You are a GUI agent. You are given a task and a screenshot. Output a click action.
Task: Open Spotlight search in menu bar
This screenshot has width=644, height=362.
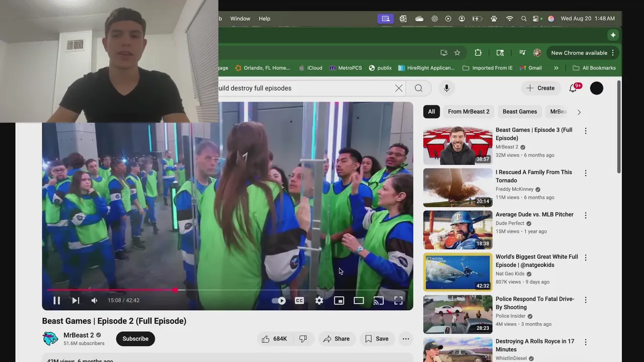(x=524, y=19)
